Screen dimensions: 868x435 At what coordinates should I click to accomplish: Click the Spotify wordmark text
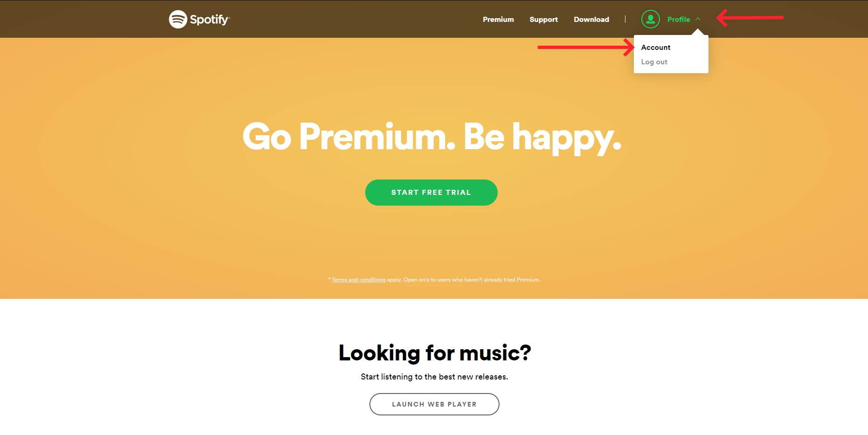tap(209, 20)
